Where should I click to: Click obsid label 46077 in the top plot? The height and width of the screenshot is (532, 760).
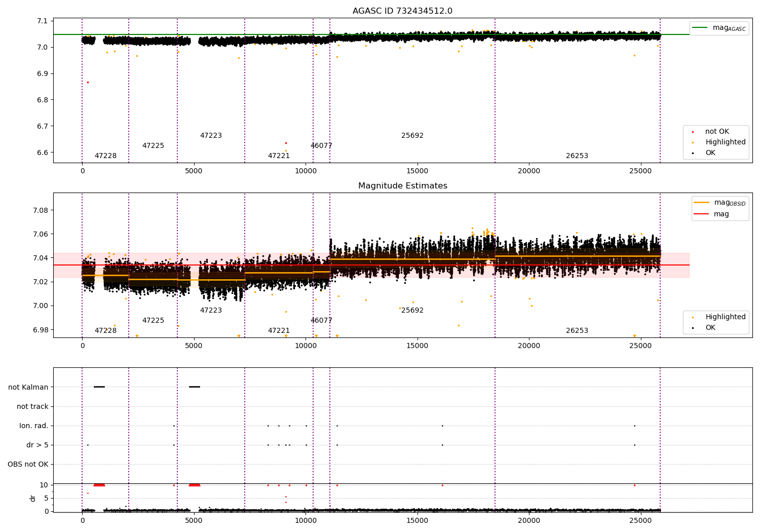tap(321, 146)
